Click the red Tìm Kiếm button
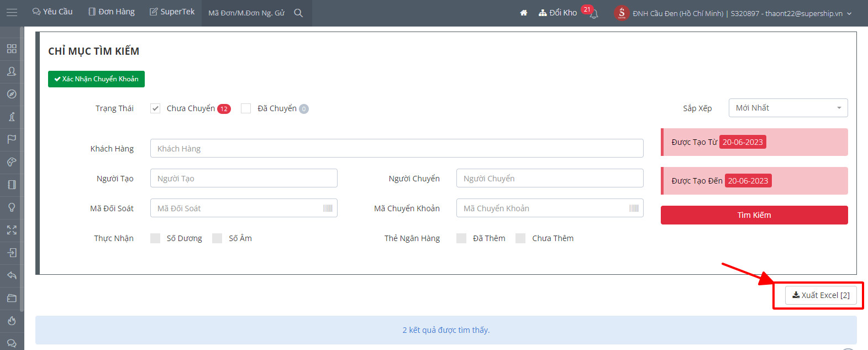Viewport: 868px width, 350px height. (754, 215)
